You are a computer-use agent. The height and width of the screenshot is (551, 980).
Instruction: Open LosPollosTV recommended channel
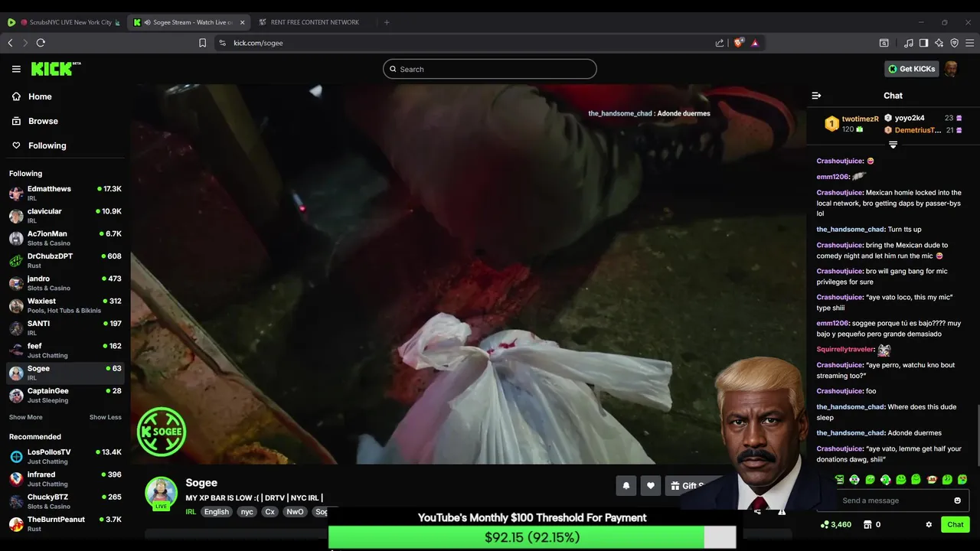[65, 456]
